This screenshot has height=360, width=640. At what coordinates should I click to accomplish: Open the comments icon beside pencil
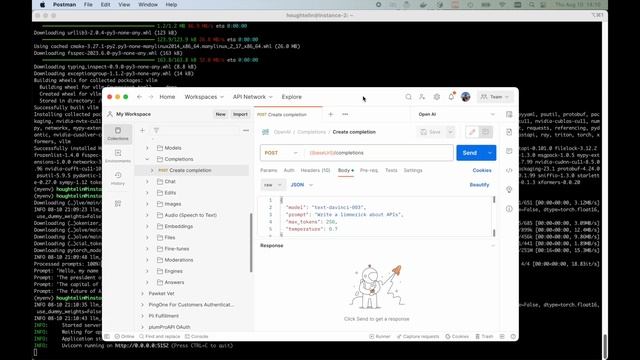485,132
